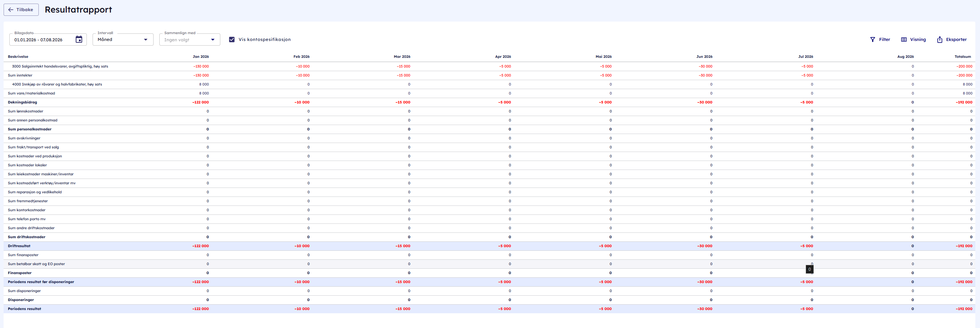Open the Intervall dropdown
Image resolution: width=980 pixels, height=328 pixels.
(123, 40)
